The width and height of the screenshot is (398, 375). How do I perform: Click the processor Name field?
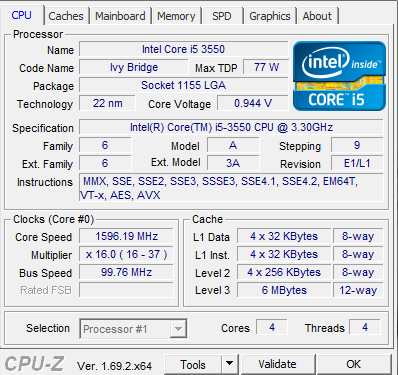[x=184, y=49]
